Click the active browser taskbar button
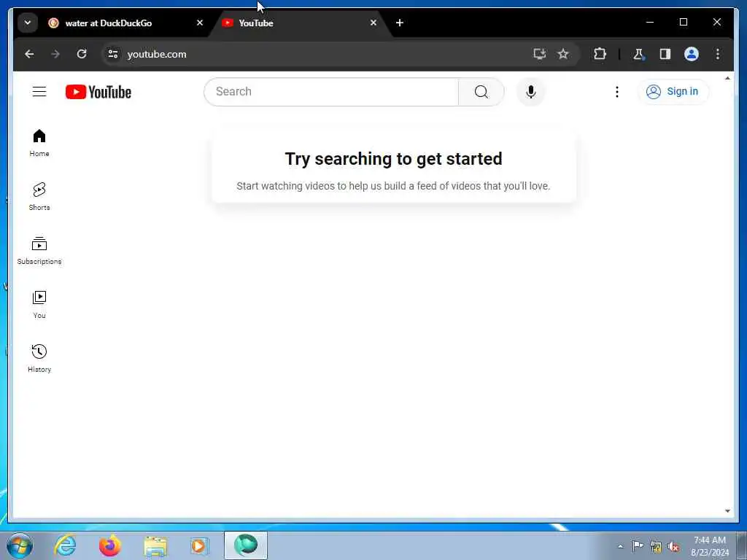The height and width of the screenshot is (560, 747). [x=246, y=545]
